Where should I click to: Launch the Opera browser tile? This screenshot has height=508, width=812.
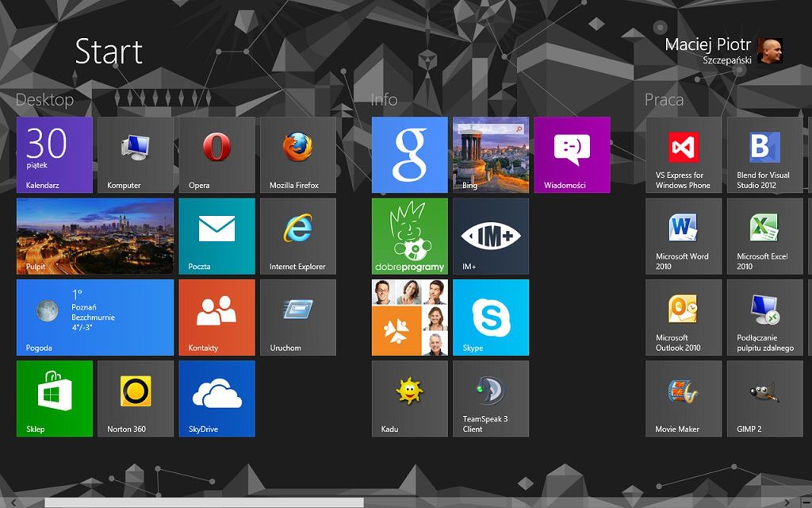217,155
